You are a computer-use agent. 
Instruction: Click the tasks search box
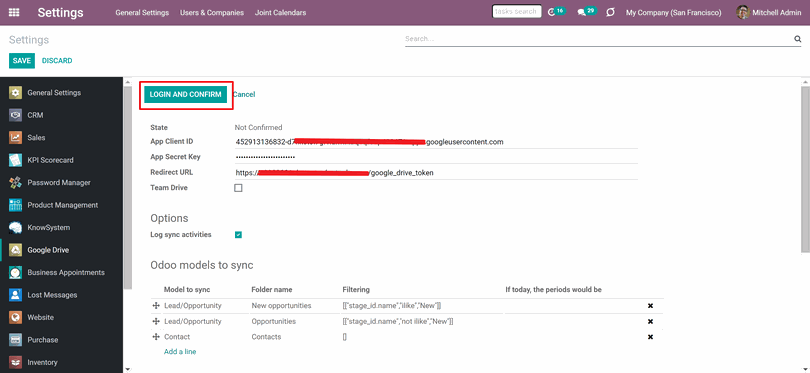(x=517, y=11)
